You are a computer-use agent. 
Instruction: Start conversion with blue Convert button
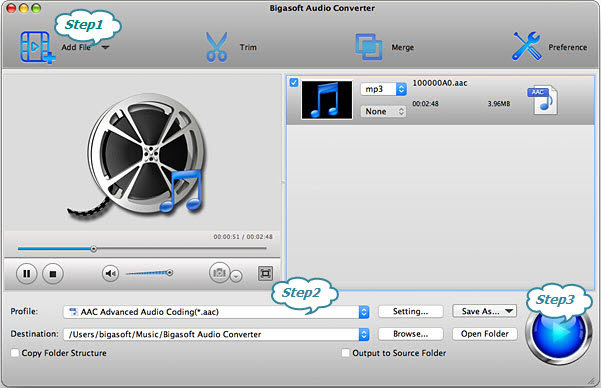pos(558,334)
